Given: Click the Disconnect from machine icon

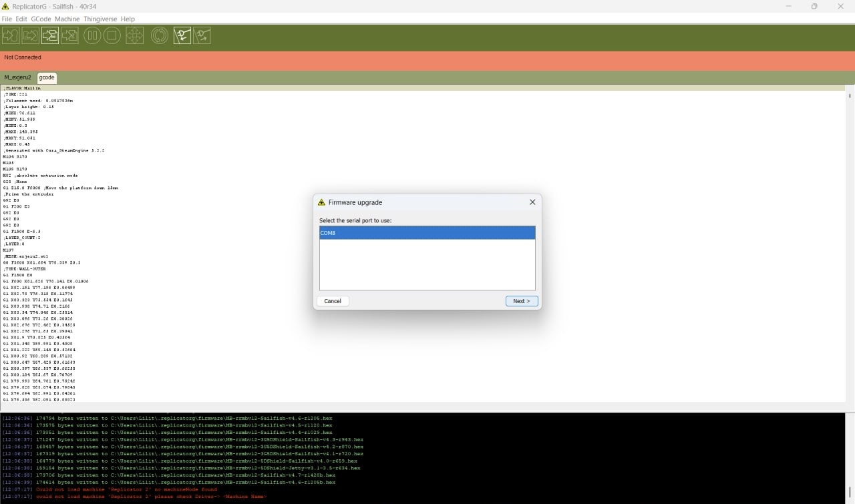Looking at the screenshot, I should [x=202, y=36].
